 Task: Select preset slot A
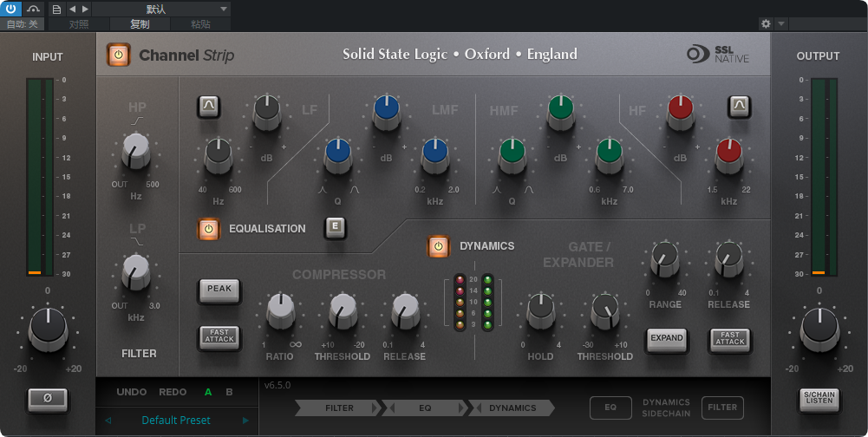point(208,392)
